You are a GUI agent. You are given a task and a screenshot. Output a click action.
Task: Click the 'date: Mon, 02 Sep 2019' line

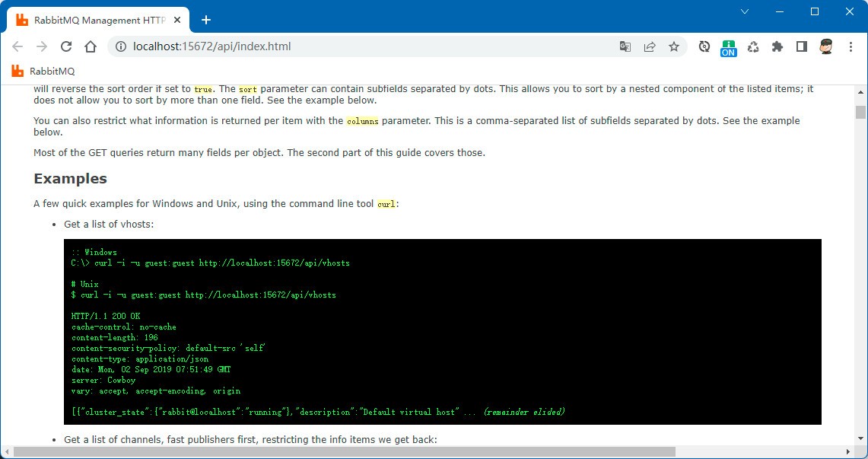151,369
